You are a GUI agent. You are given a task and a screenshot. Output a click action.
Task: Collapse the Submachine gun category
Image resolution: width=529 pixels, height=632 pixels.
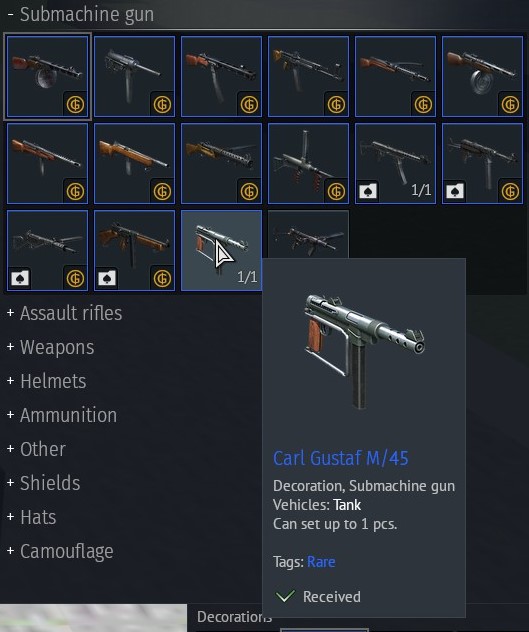click(x=81, y=15)
